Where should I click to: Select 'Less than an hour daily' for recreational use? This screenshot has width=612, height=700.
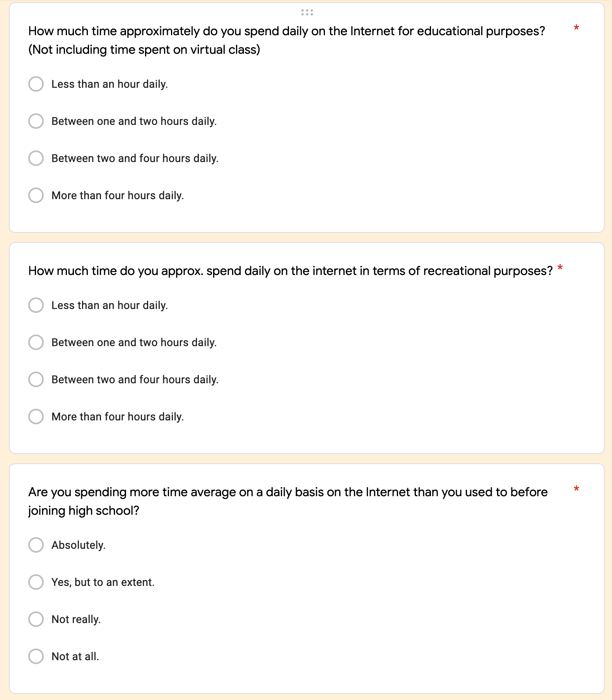(x=36, y=305)
